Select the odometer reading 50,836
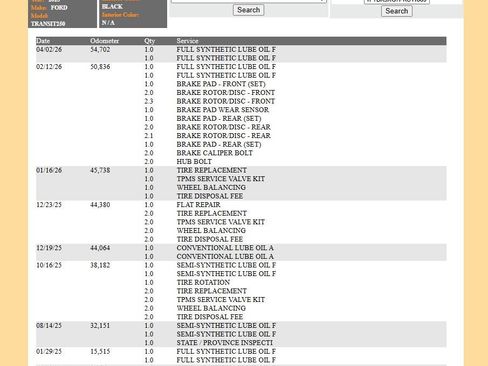Image resolution: width=488 pixels, height=366 pixels. (100, 67)
